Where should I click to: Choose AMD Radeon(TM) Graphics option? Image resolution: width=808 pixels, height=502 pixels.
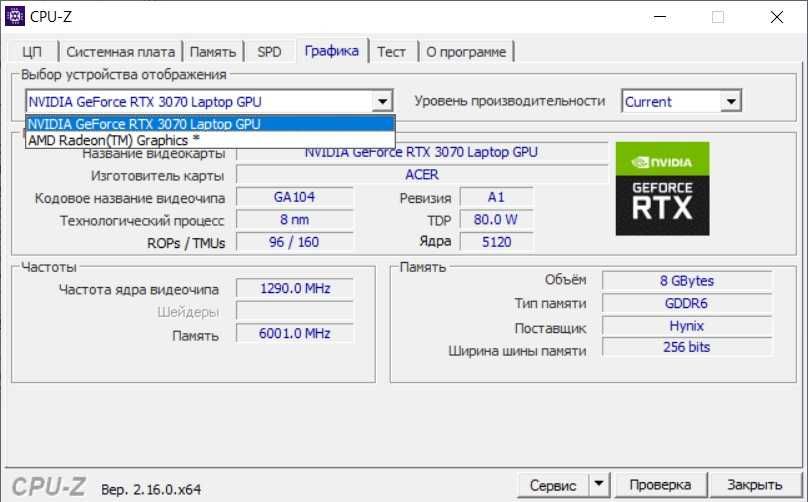210,140
